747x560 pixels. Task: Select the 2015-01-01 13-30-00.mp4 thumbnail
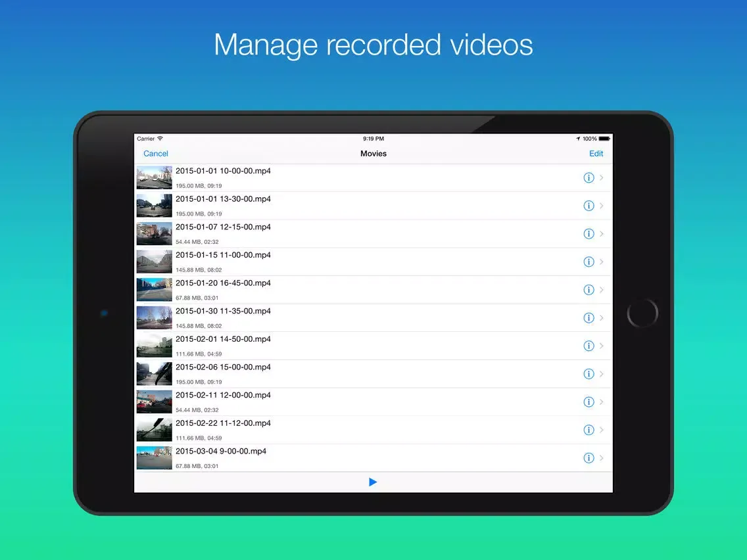click(x=154, y=206)
